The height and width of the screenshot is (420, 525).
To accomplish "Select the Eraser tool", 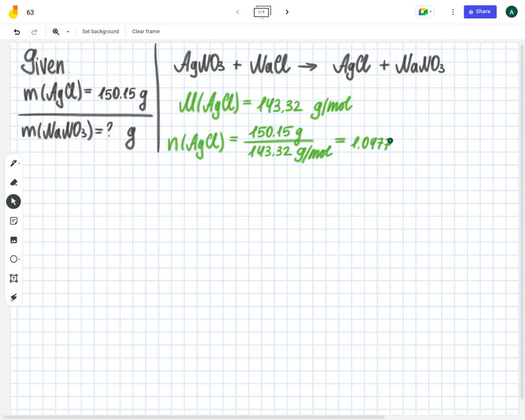I will pos(13,182).
